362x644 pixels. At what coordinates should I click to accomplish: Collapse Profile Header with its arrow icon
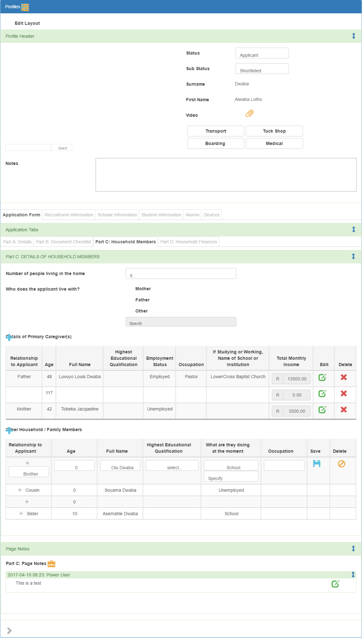353,36
